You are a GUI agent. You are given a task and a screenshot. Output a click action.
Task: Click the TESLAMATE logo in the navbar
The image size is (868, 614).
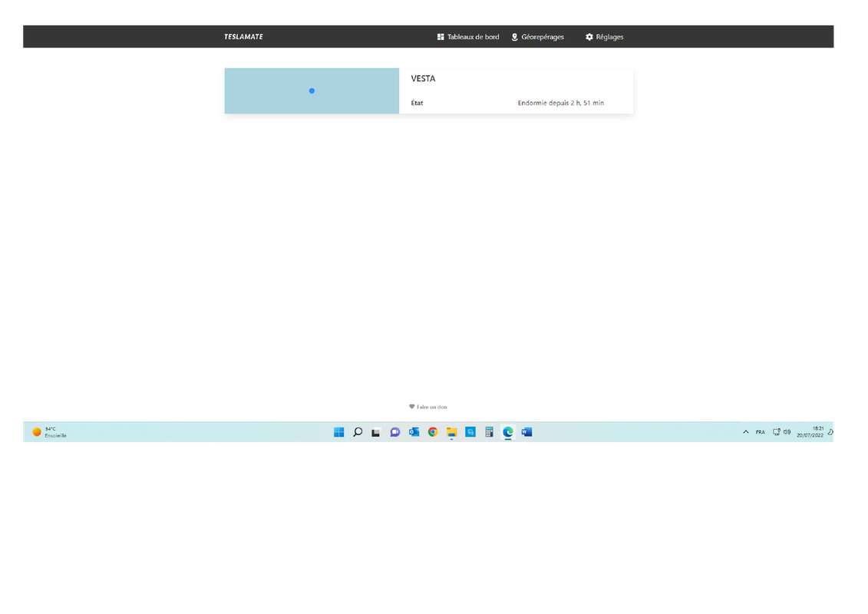[x=243, y=37]
